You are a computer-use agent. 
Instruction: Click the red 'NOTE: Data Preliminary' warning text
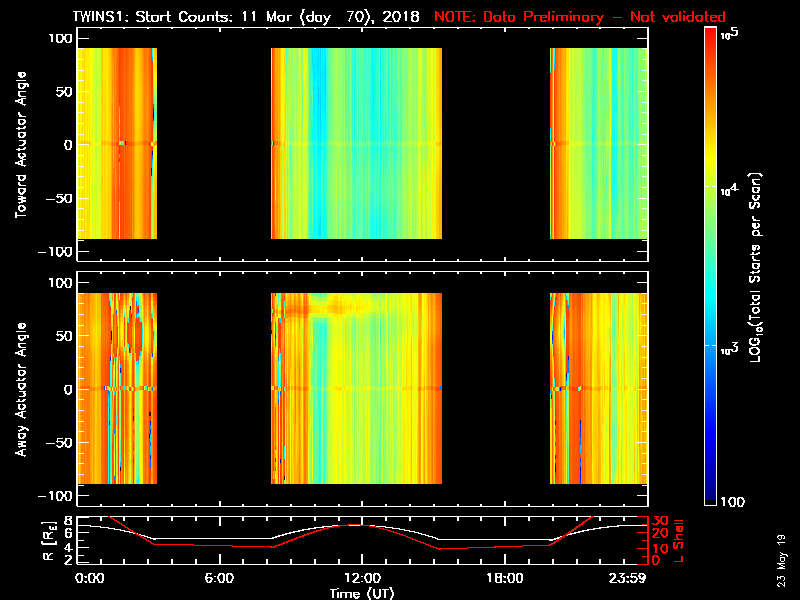coord(580,16)
